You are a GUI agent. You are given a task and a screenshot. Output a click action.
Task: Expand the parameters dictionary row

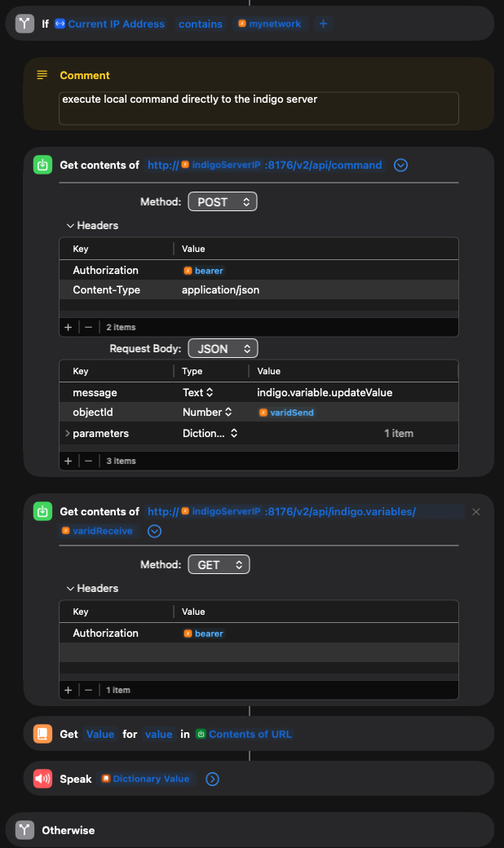click(x=67, y=433)
